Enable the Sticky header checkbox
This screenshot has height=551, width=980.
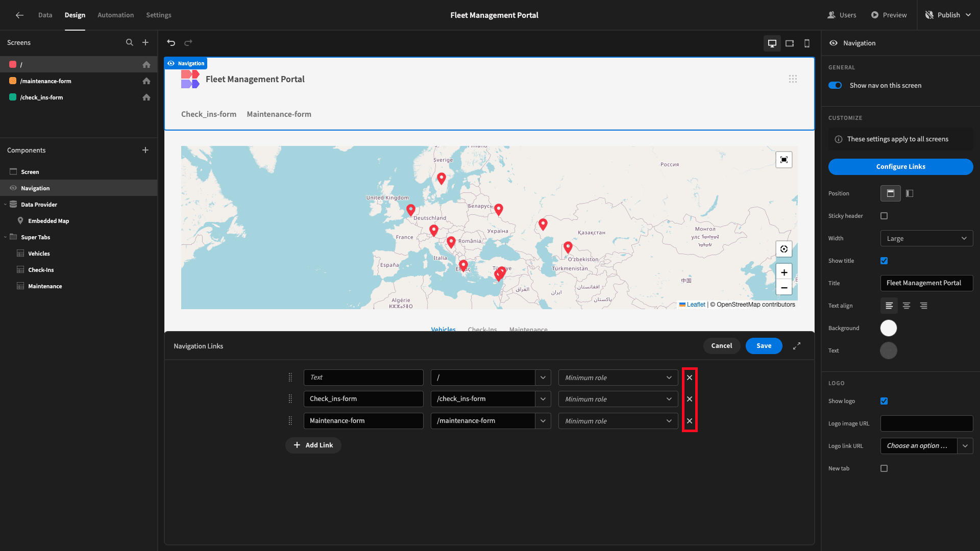[884, 216]
